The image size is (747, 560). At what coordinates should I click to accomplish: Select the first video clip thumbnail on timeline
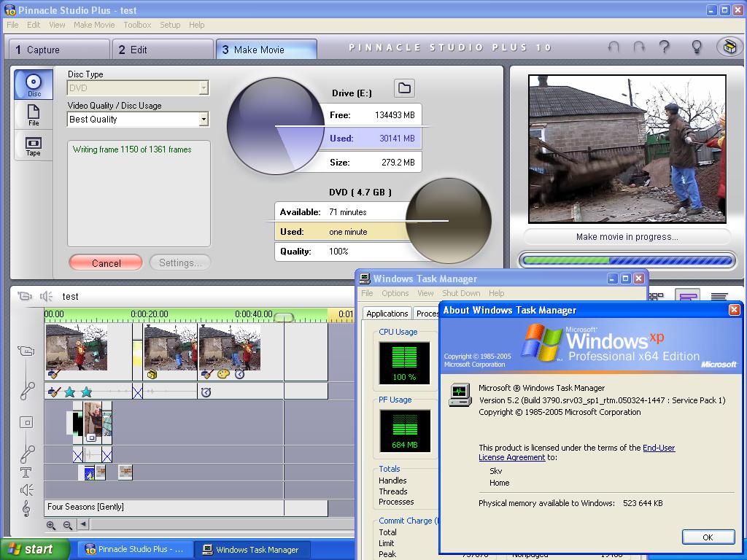[x=76, y=348]
